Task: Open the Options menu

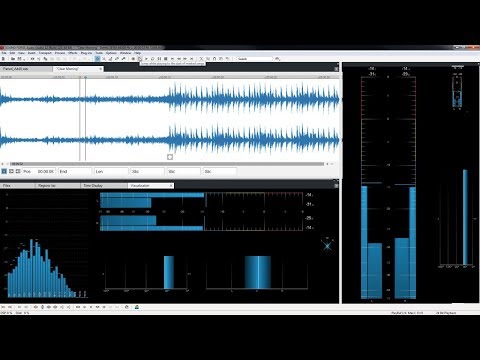Action: pyautogui.click(x=111, y=53)
